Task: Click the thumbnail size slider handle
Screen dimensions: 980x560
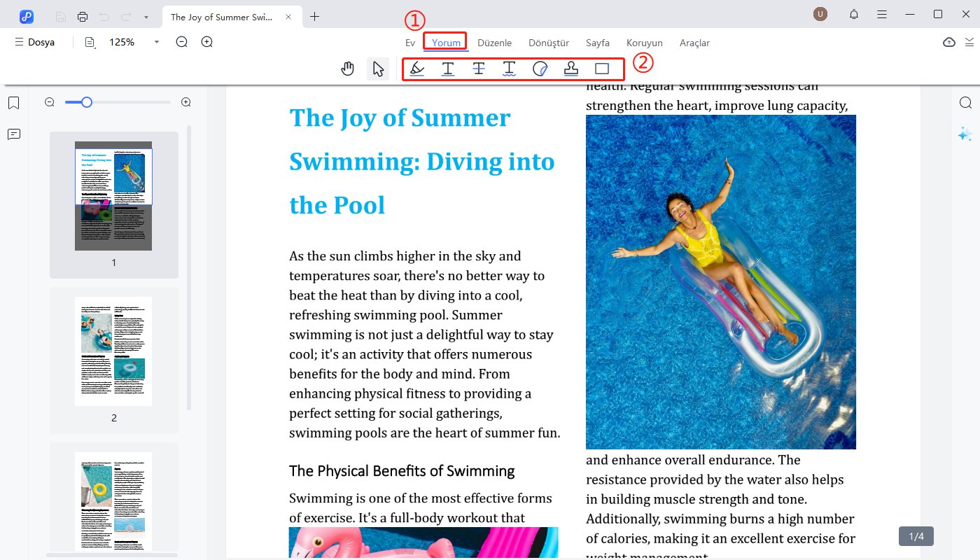Action: [86, 102]
